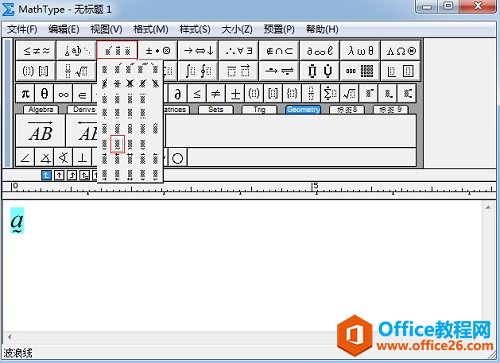500x363 pixels.
Task: Insert the pi symbol from small bar
Action: [x=25, y=94]
